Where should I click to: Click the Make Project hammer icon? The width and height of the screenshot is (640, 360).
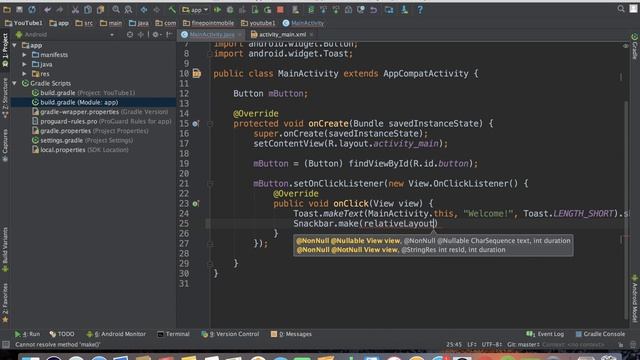pyautogui.click(x=172, y=9)
